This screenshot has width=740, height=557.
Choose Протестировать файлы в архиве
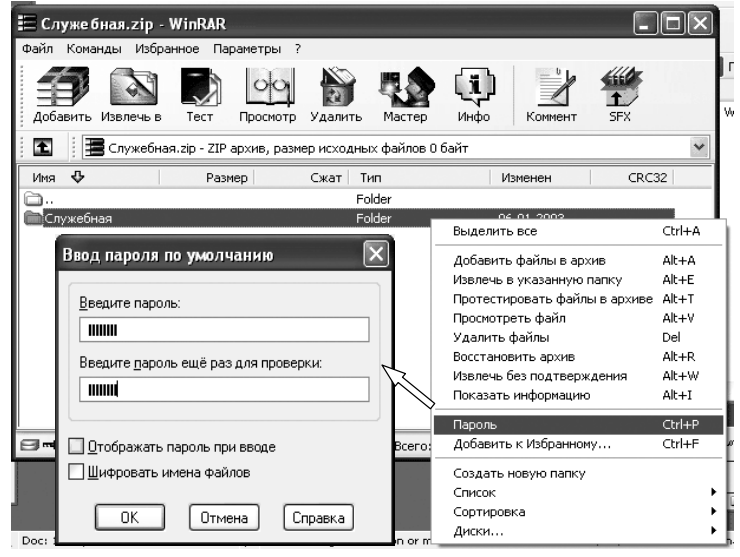click(x=579, y=299)
